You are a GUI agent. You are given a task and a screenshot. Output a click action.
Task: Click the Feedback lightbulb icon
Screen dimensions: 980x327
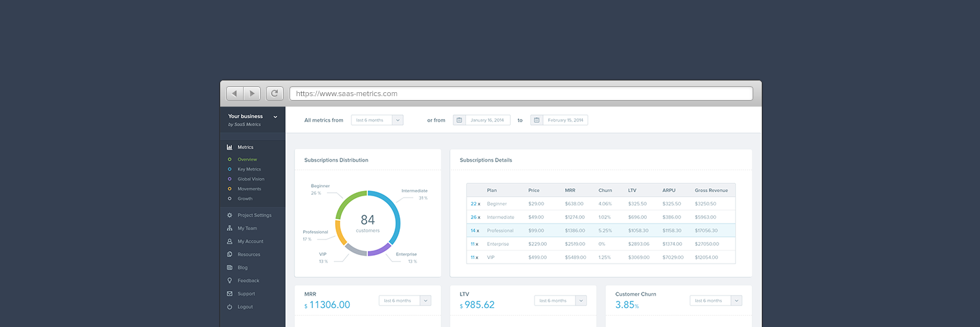point(229,281)
